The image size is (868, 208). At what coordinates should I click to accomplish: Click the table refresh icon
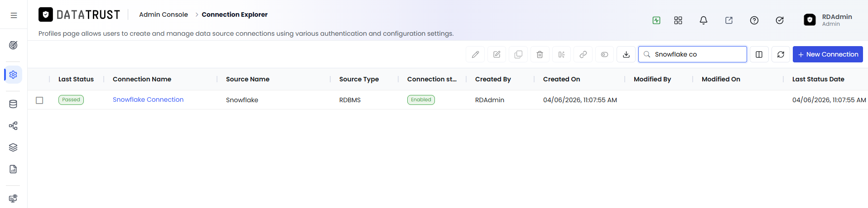(781, 54)
